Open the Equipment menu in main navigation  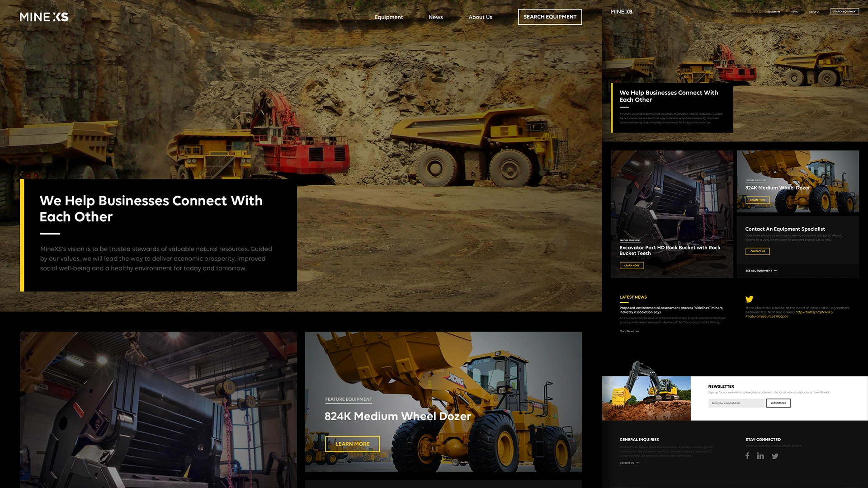click(388, 17)
